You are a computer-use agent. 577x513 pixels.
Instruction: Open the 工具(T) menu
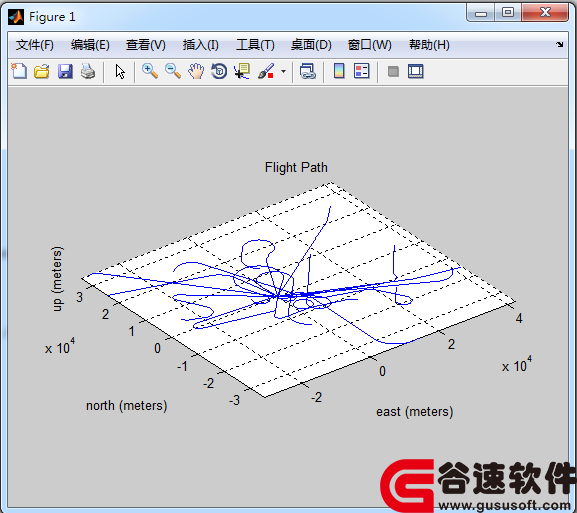[x=255, y=45]
